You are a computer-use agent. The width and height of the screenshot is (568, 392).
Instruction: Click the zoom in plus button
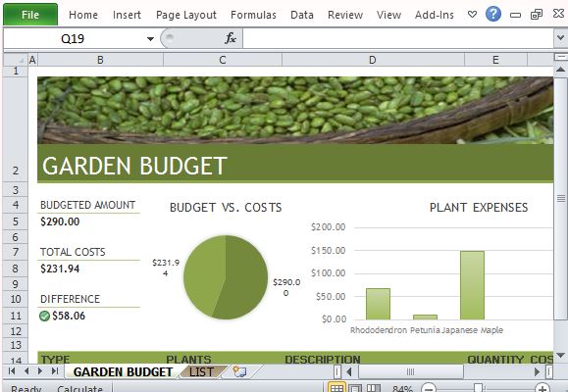[x=542, y=389]
